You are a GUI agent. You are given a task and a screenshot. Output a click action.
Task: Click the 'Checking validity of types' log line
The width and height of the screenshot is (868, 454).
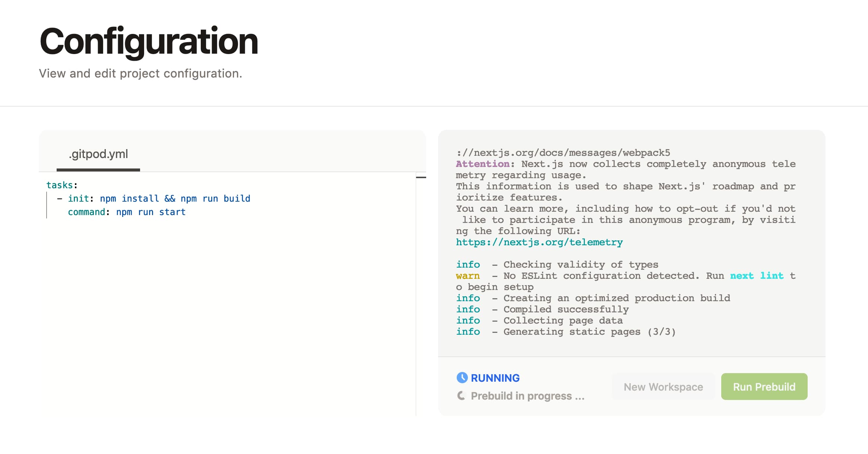(581, 265)
